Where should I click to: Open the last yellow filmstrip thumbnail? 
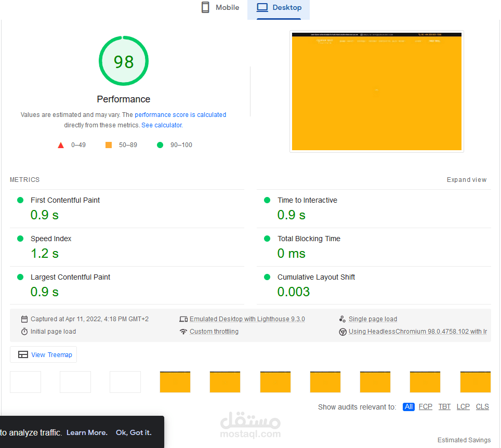point(476,382)
